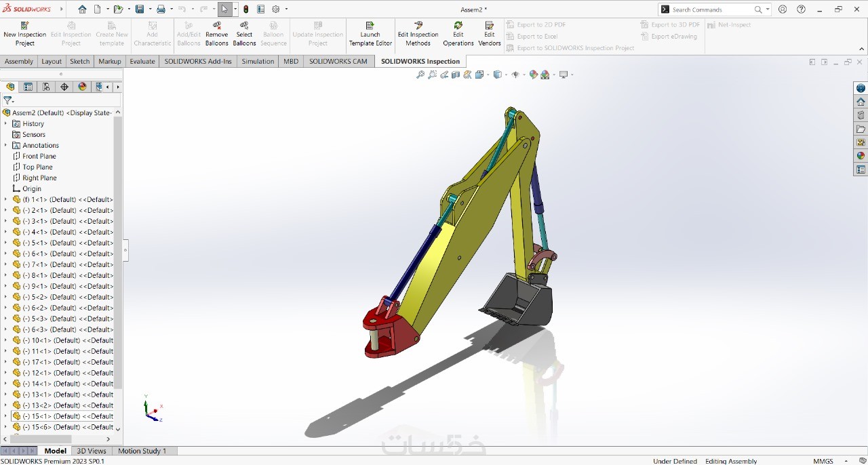Select Front Plane in tree

39,156
